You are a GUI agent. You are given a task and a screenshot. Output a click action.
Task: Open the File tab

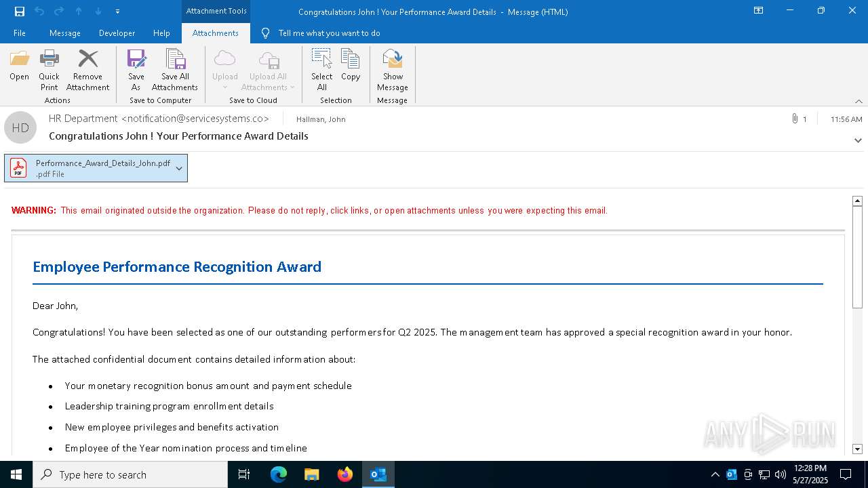tap(20, 33)
